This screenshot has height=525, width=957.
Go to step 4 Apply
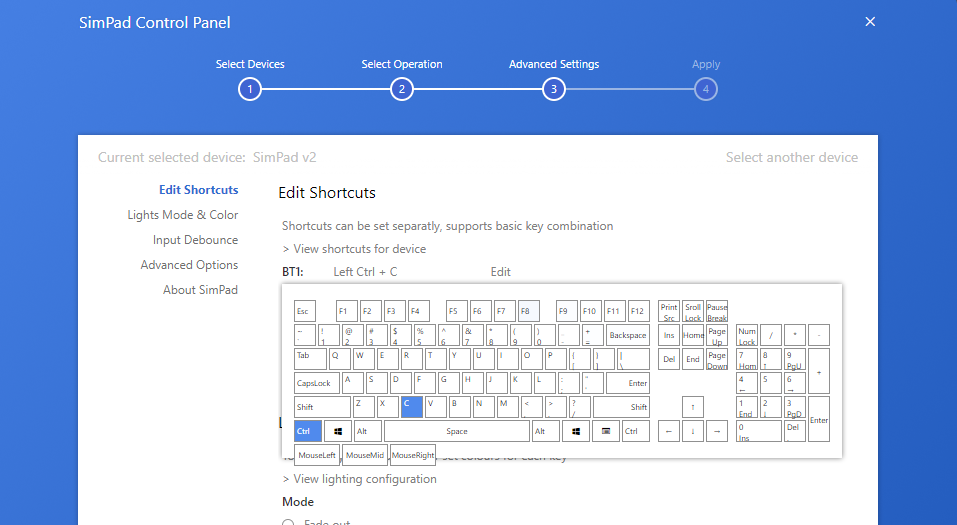pos(706,89)
